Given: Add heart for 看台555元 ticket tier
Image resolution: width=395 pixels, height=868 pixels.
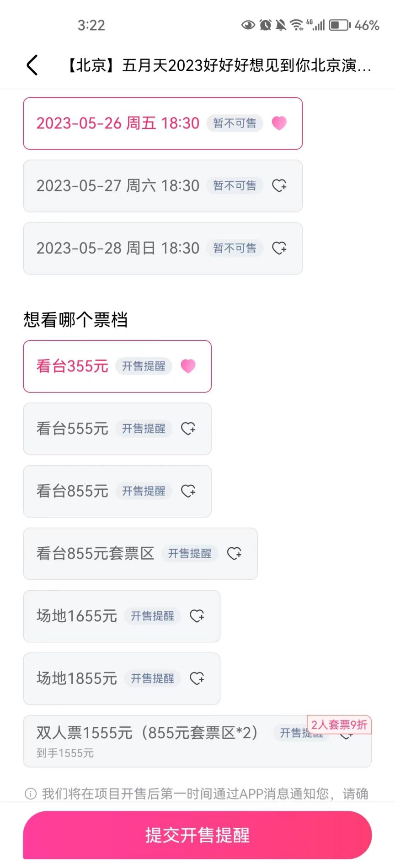Looking at the screenshot, I should coord(188,429).
